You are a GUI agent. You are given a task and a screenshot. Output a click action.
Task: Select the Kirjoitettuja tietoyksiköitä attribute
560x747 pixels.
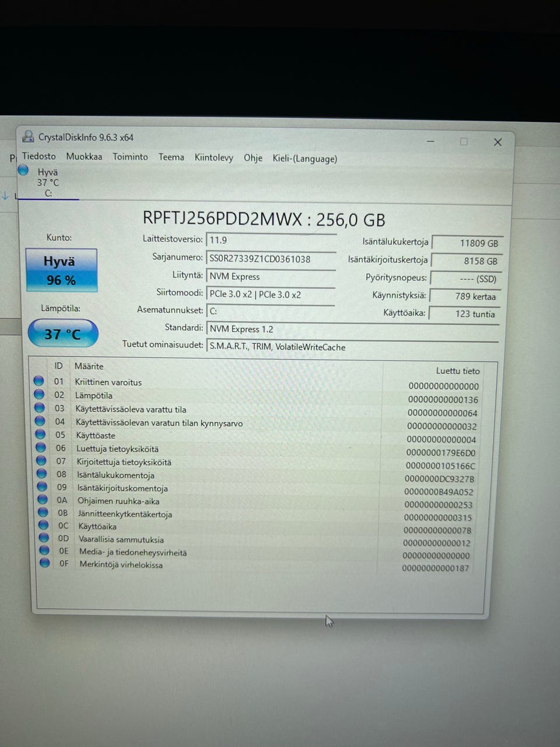pyautogui.click(x=124, y=462)
